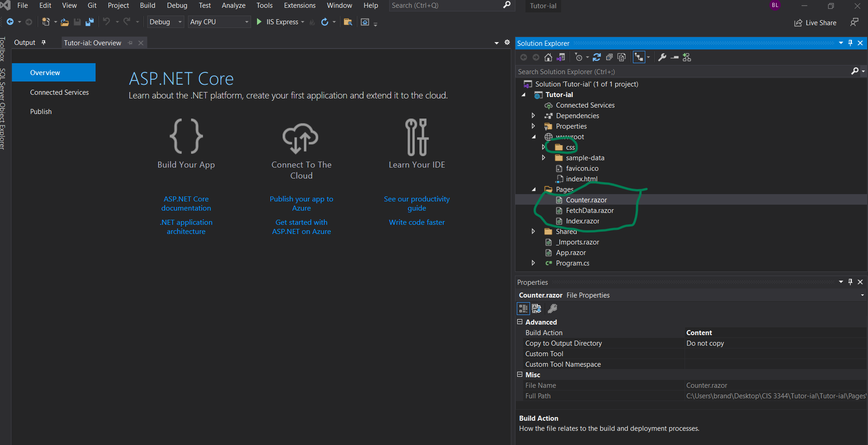Viewport: 868px width, 445px height.
Task: Click the Preview Selected Items icon
Action: [x=675, y=57]
